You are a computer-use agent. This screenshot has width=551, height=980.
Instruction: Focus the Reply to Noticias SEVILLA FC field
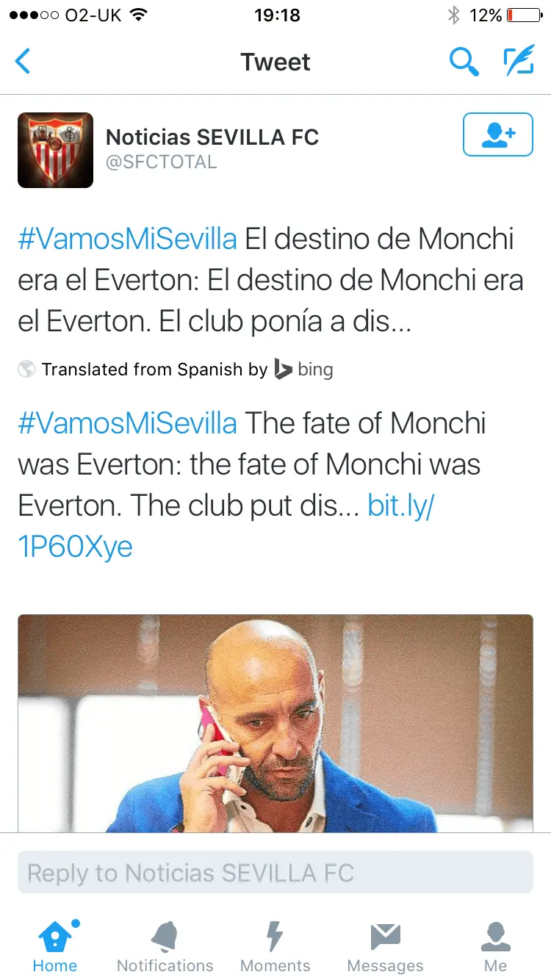pos(275,873)
